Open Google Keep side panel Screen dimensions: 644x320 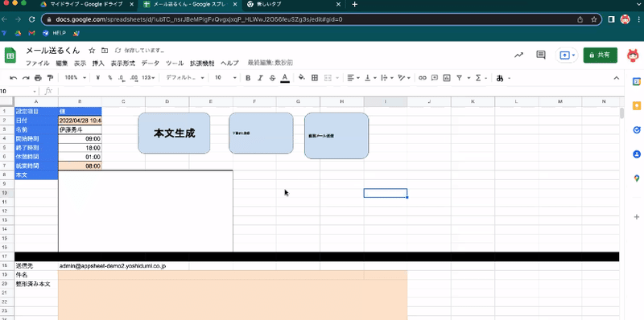coord(637,106)
